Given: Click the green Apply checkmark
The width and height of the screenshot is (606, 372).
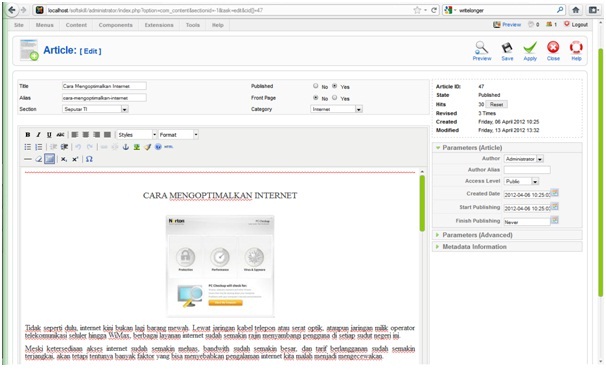Looking at the screenshot, I should tap(530, 51).
